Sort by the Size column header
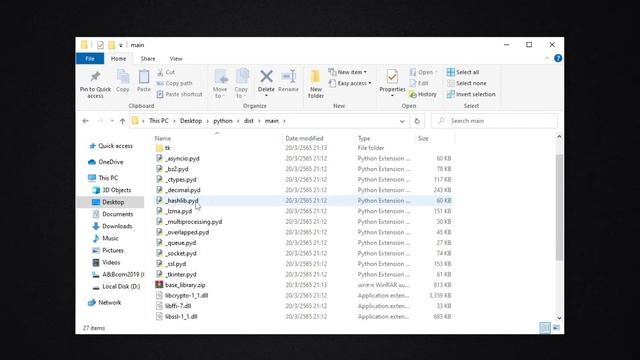640x360 pixels. [423, 138]
